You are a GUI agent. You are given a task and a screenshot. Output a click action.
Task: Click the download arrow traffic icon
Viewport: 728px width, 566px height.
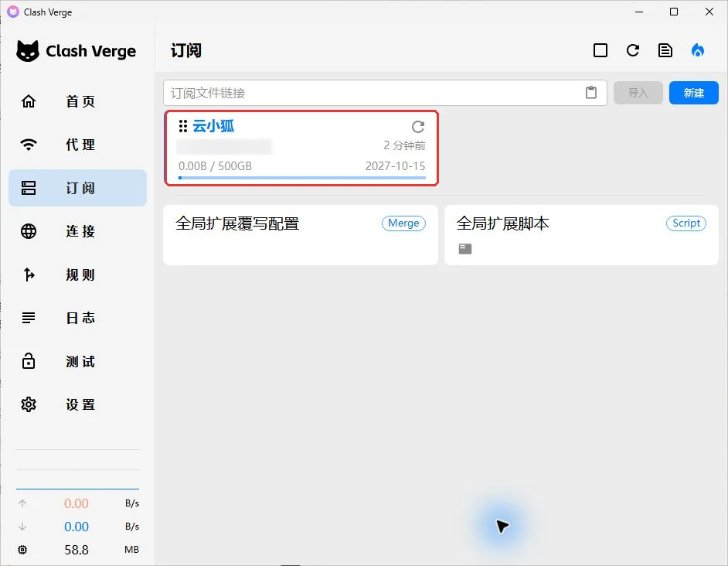(22, 527)
